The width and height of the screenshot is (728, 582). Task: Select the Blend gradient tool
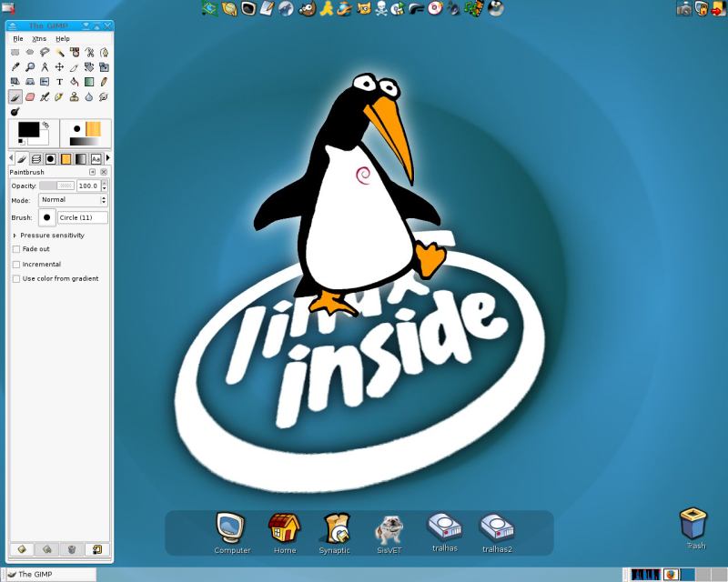pyautogui.click(x=89, y=82)
